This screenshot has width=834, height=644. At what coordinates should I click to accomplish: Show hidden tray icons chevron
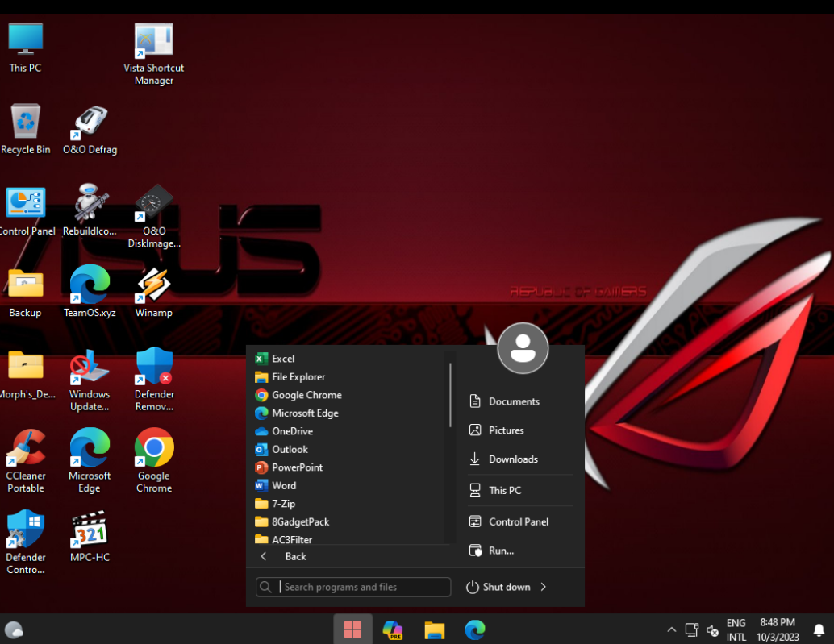click(672, 629)
